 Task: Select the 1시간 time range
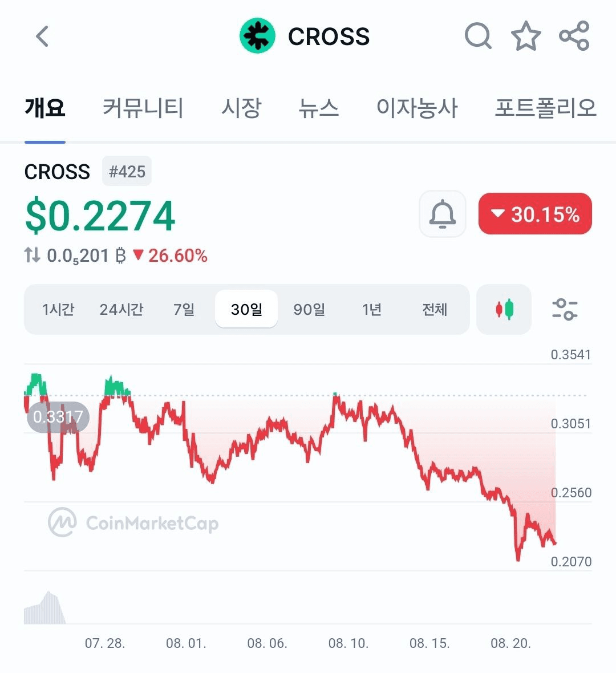pyautogui.click(x=58, y=310)
